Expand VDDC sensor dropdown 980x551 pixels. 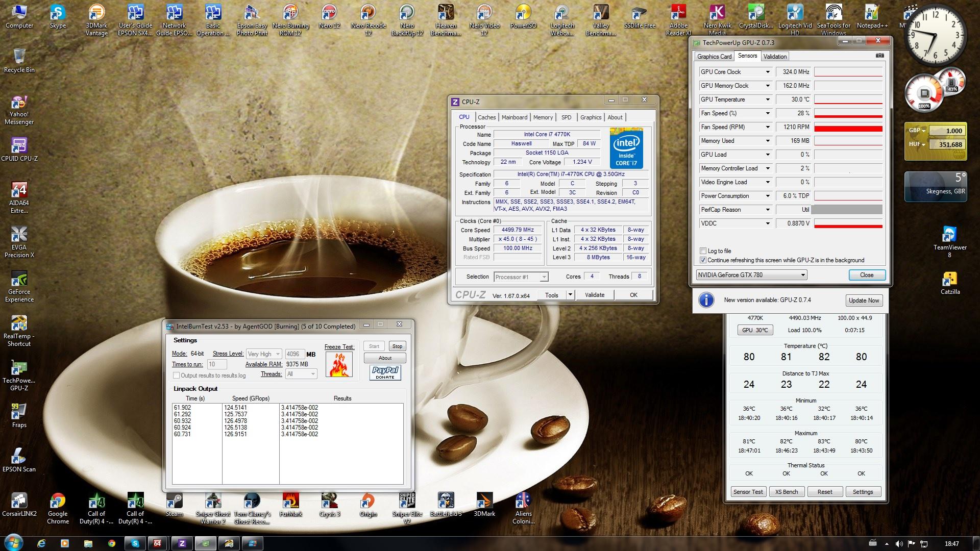767,223
